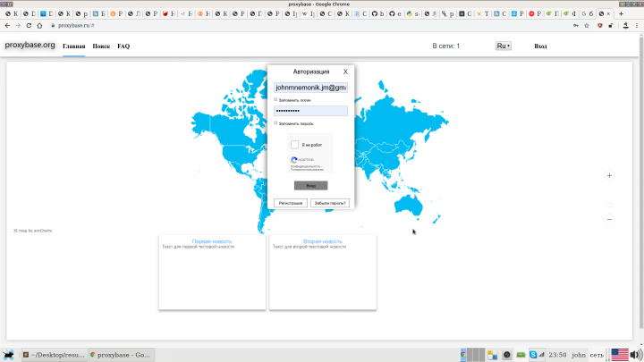Open the Вторая новость news title
The height and width of the screenshot is (362, 644).
coord(323,241)
